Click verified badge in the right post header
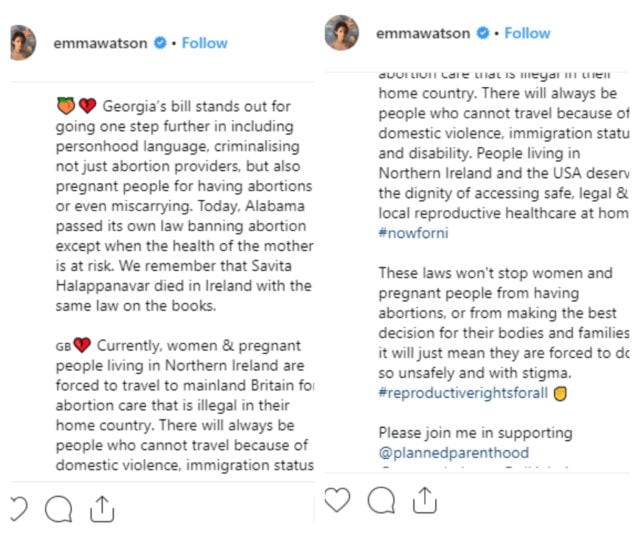640x534 pixels. [482, 33]
